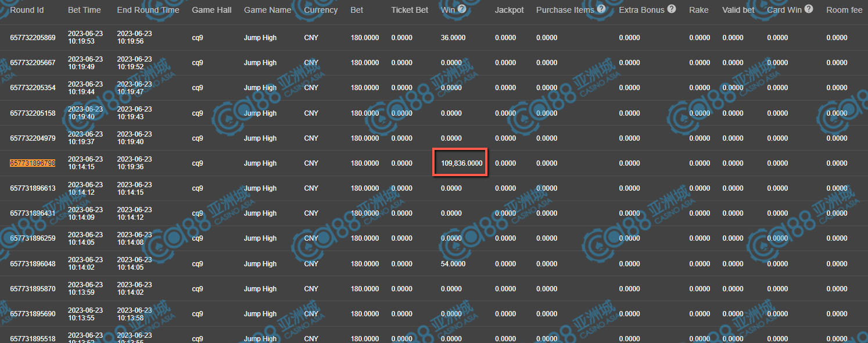Screen dimensions: 868x343
Task: Click the Card Win header label
Action: pos(784,10)
